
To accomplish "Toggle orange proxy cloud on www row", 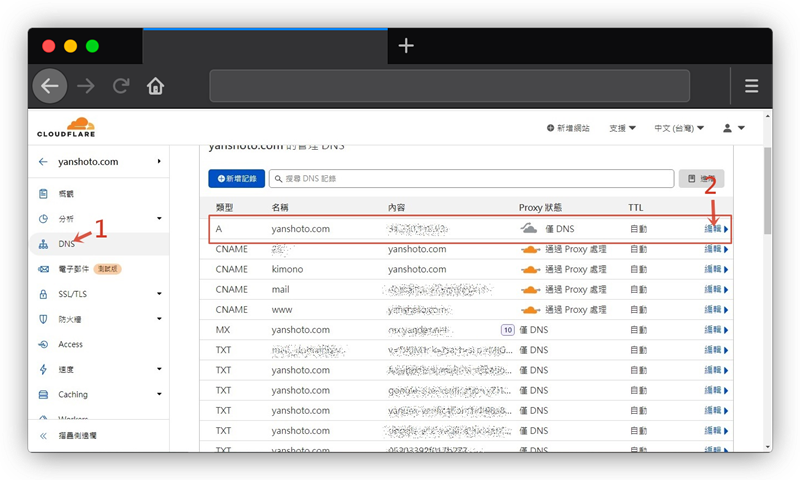I will (x=530, y=310).
